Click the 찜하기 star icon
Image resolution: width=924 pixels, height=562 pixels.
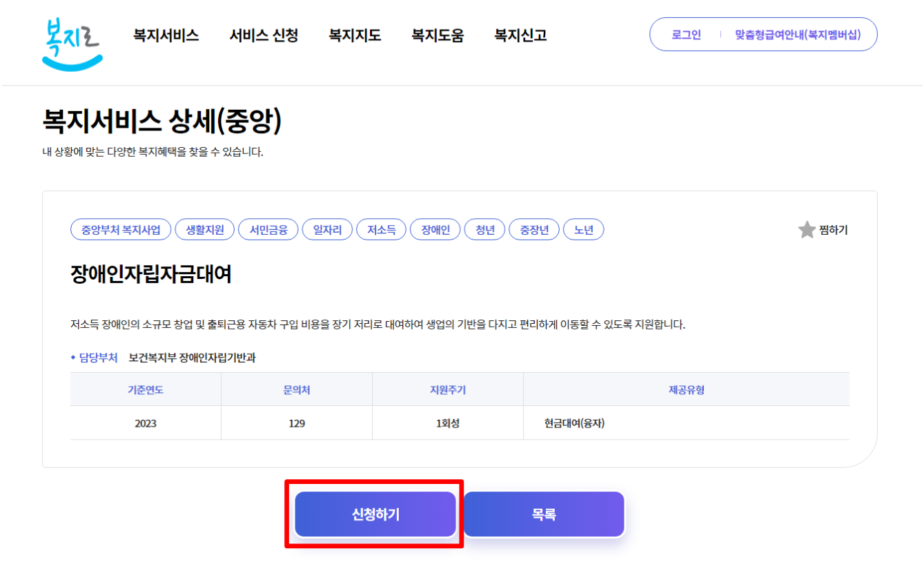click(x=805, y=229)
